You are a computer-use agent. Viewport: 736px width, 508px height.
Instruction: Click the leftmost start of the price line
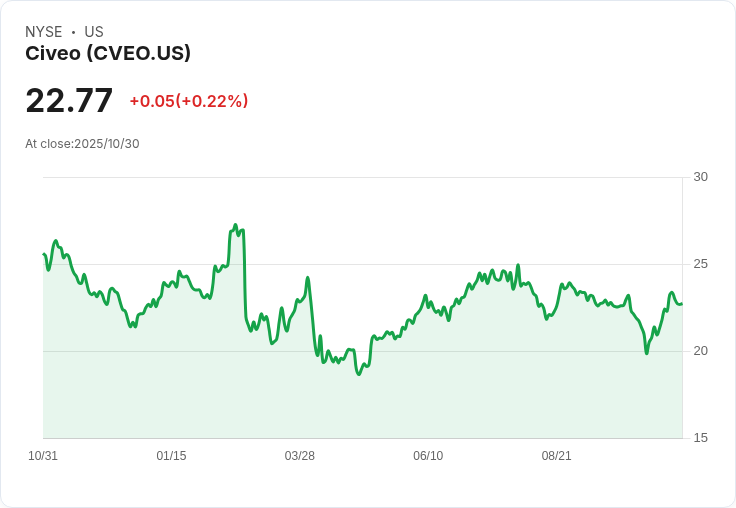coord(44,254)
